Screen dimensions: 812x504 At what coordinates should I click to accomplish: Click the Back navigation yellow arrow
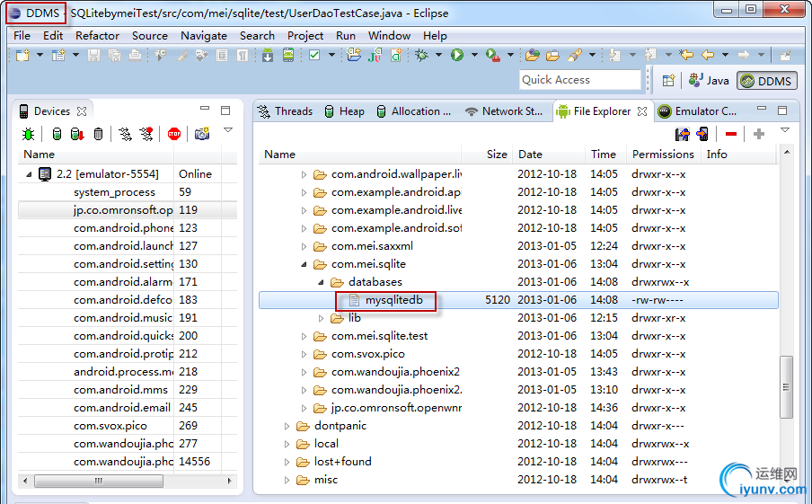pyautogui.click(x=708, y=55)
